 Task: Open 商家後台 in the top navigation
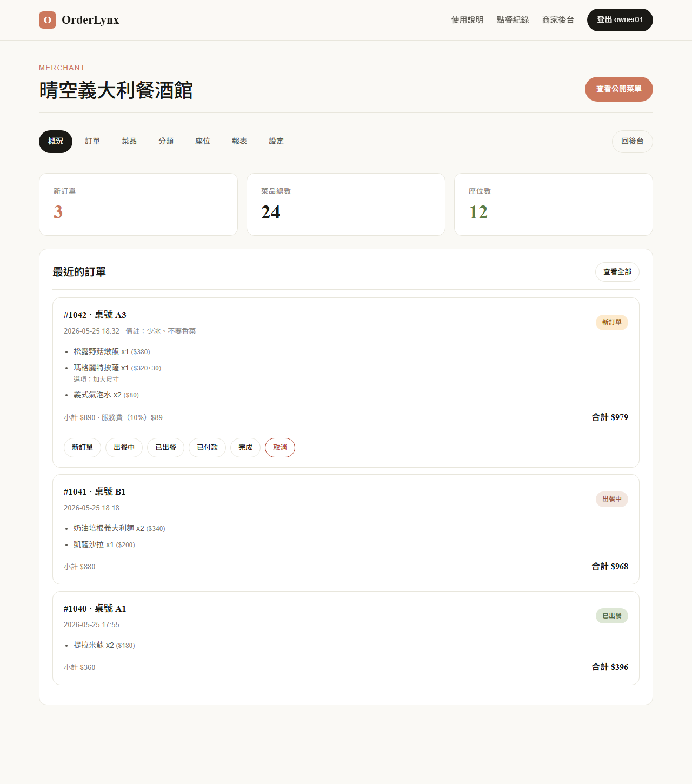coord(558,20)
